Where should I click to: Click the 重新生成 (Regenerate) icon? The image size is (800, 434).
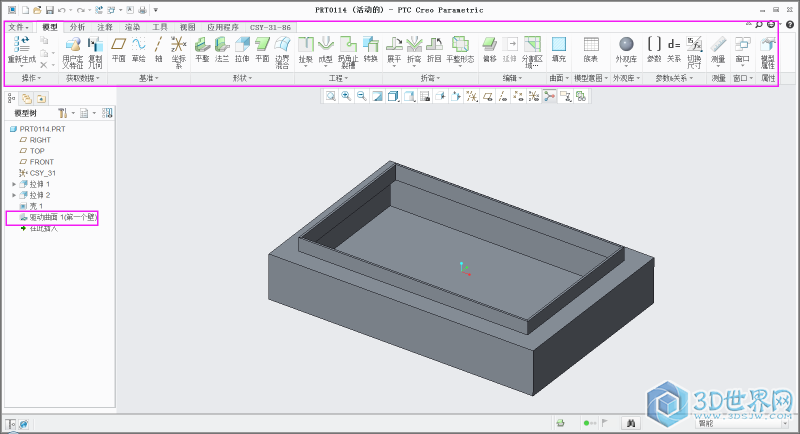[22, 45]
